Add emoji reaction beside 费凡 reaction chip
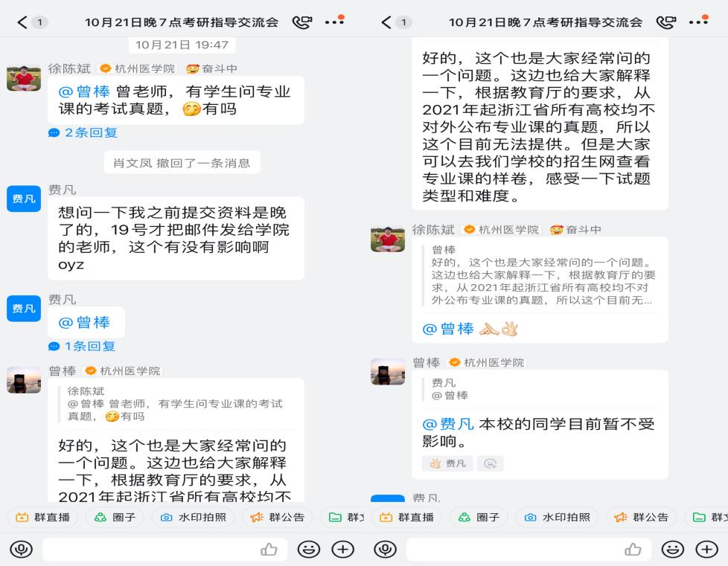Screen dimensions: 728x566 pyautogui.click(x=491, y=463)
